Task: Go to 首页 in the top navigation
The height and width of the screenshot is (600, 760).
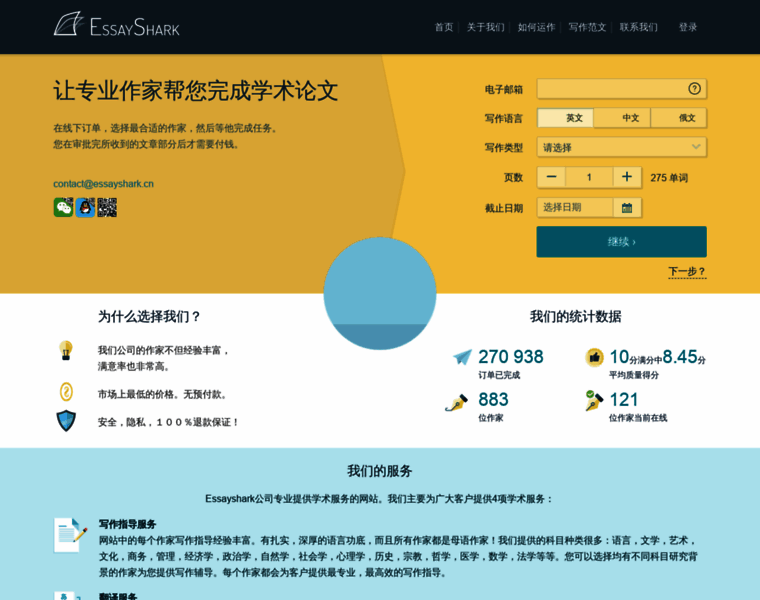Action: (443, 27)
